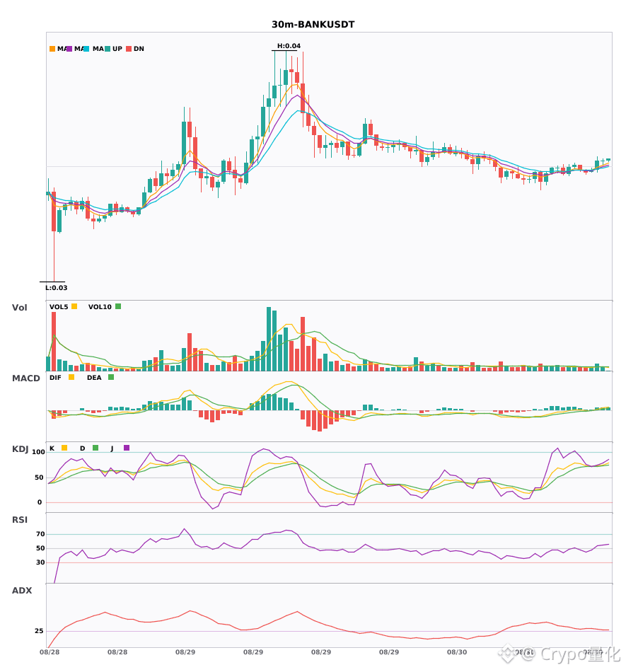Select the yellow DIF legend marker
Image resolution: width=626 pixels, height=672 pixels.
point(71,377)
